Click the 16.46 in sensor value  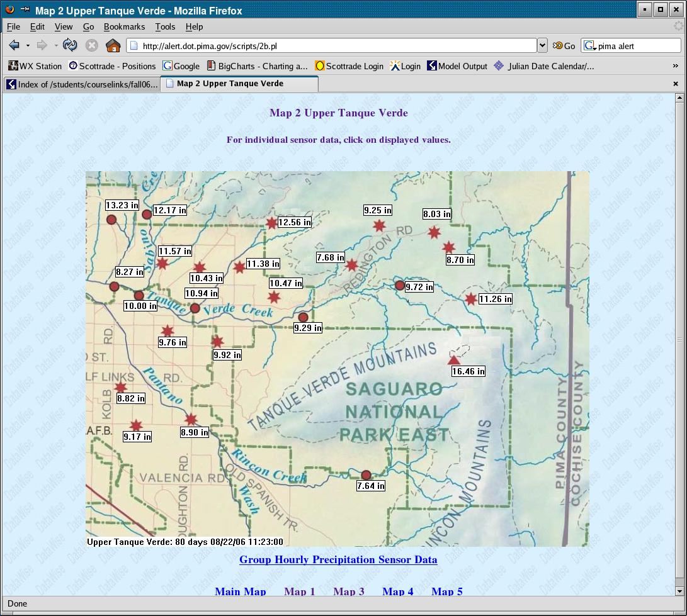tap(468, 371)
